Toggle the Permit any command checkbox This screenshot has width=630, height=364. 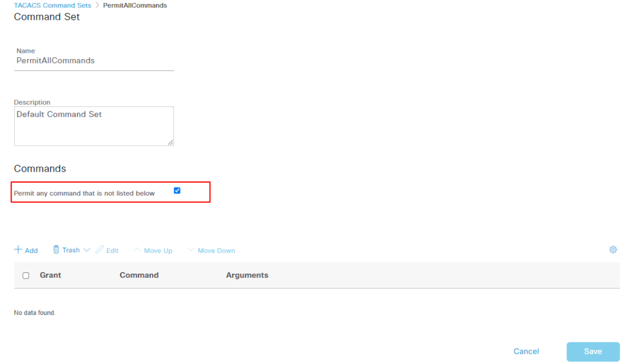pos(177,191)
